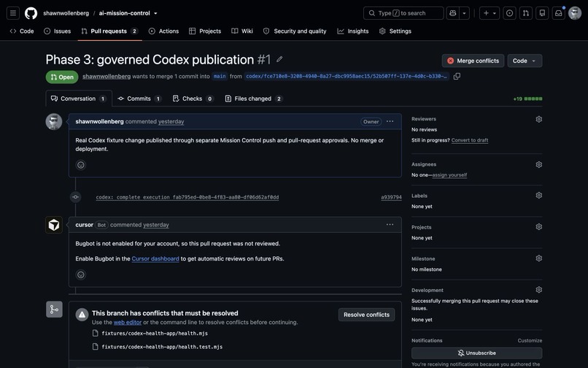Open the Projects repository tab

click(205, 31)
